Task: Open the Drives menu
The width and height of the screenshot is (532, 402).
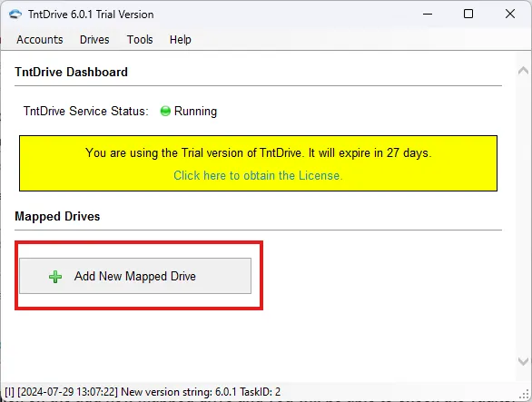Action: pyautogui.click(x=94, y=40)
